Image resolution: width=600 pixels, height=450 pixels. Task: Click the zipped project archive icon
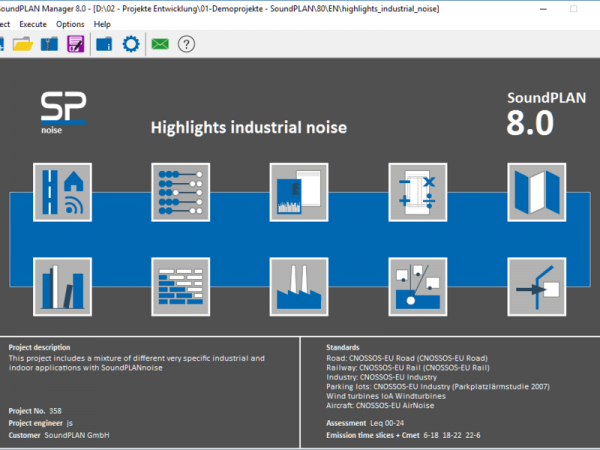[x=50, y=44]
